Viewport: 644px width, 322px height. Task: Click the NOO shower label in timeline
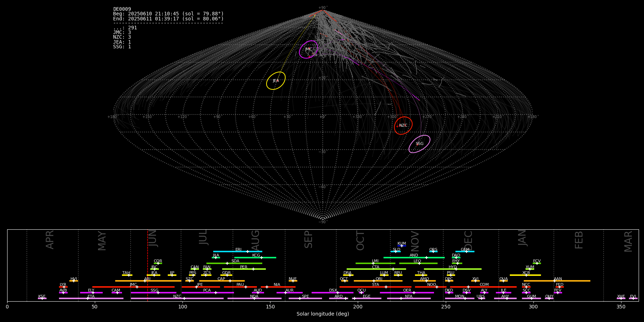click(431, 285)
